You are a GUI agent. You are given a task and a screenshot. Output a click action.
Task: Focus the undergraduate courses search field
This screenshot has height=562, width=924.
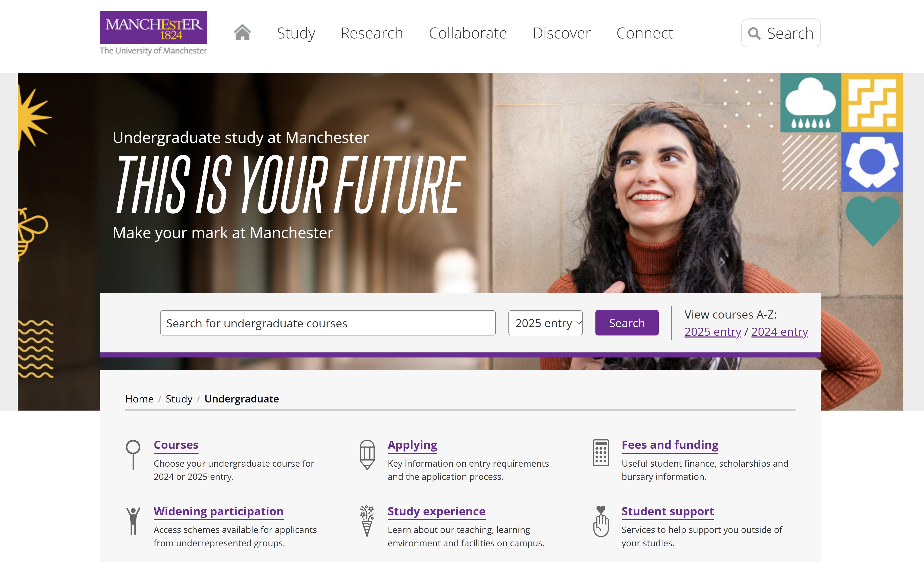tap(328, 323)
